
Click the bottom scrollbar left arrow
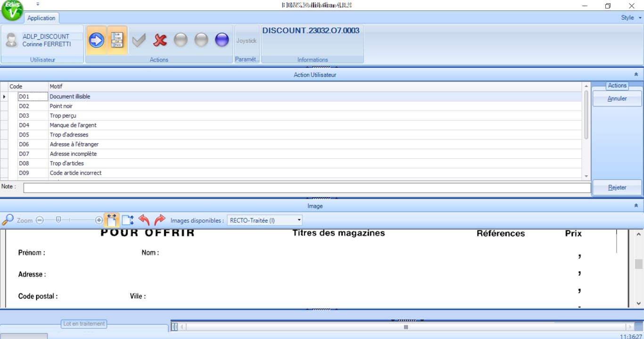[183, 327]
